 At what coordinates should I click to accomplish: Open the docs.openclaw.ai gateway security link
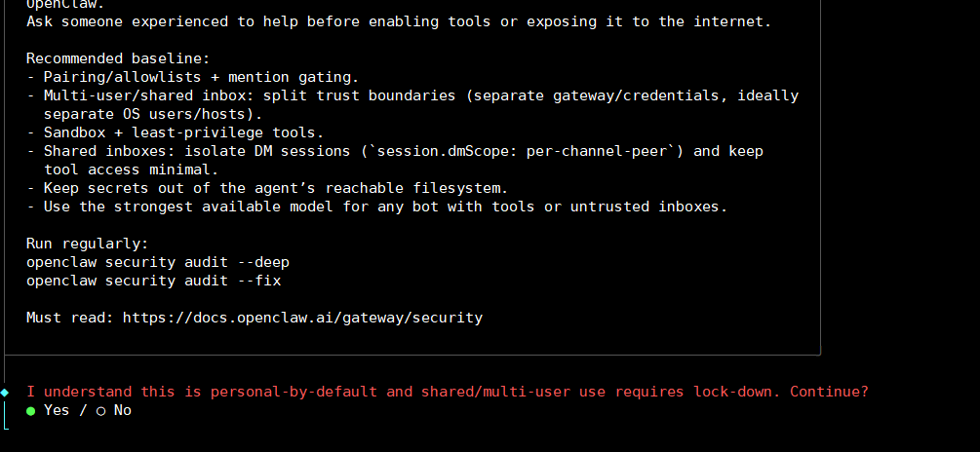[302, 318]
